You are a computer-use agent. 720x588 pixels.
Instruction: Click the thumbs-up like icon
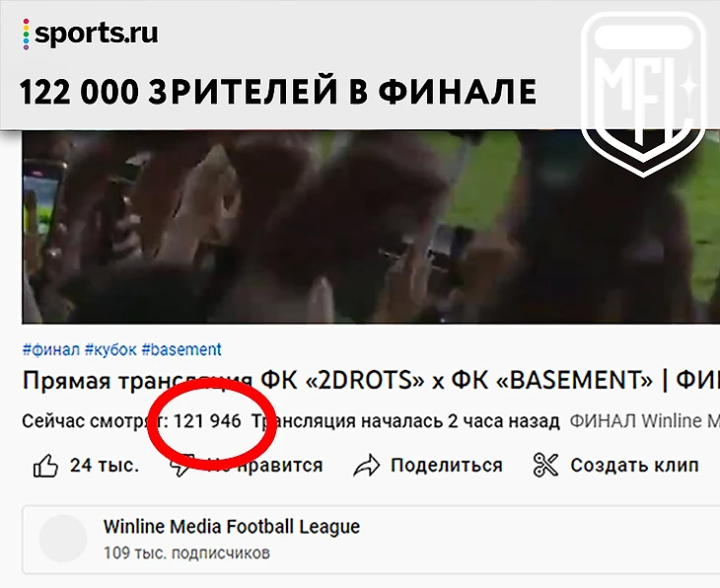point(45,466)
